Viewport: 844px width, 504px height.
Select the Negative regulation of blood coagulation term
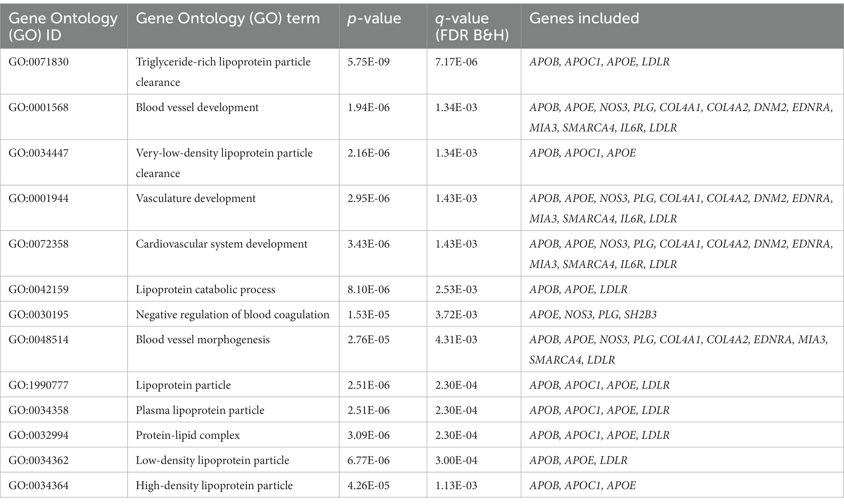(x=233, y=314)
